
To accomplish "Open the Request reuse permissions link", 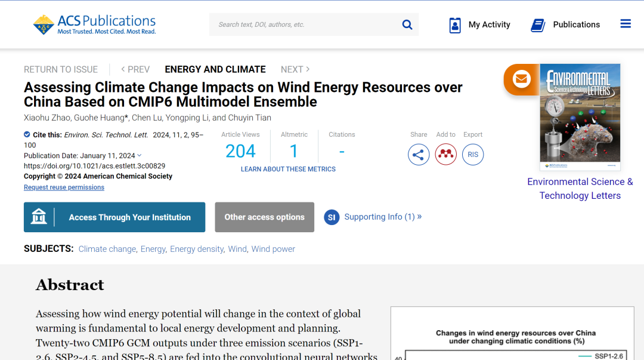I will (64, 187).
